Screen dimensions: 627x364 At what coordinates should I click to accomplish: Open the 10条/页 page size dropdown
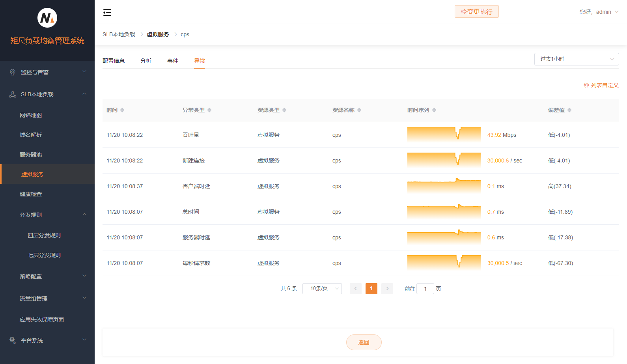click(322, 289)
